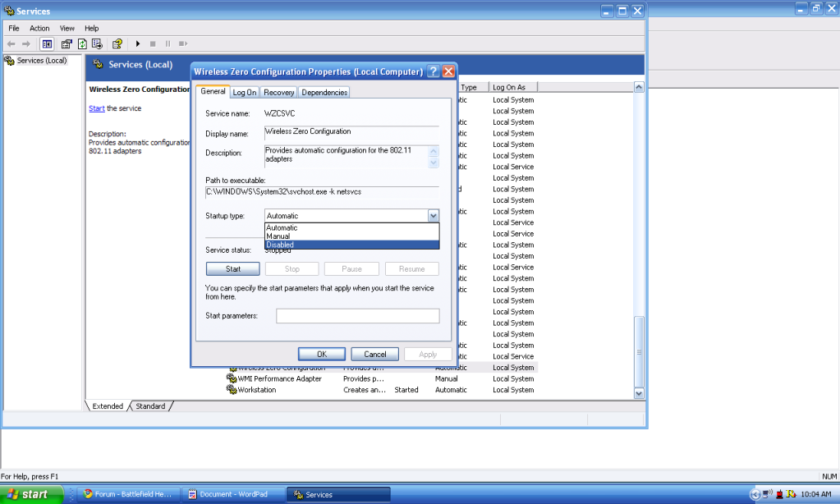
Task: Click the Start the service link
Action: coord(96,108)
